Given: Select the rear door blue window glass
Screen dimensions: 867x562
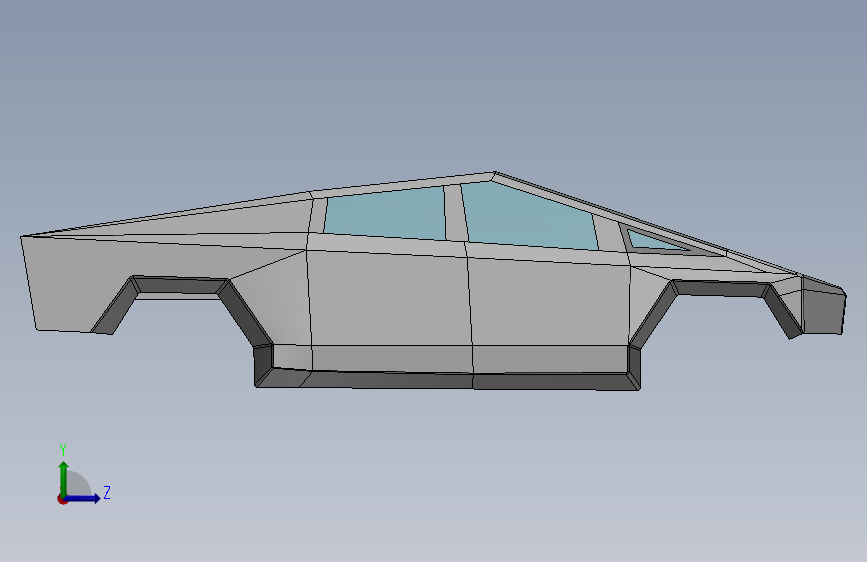Looking at the screenshot, I should coord(386,212).
